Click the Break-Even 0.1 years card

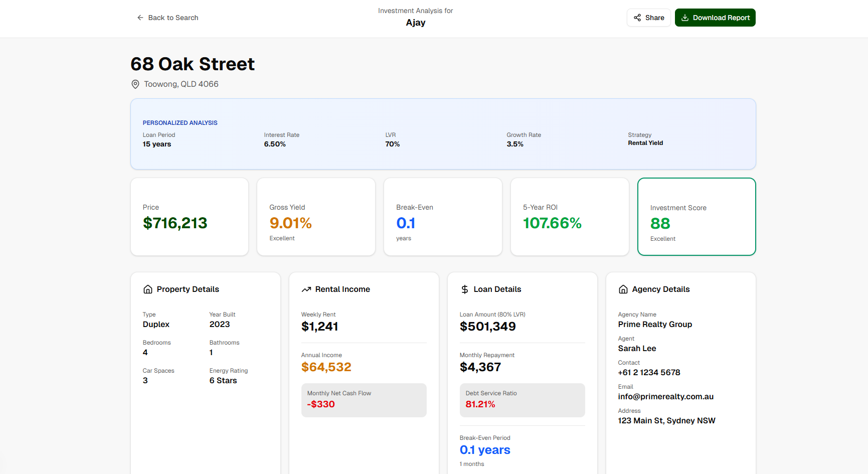tap(443, 217)
